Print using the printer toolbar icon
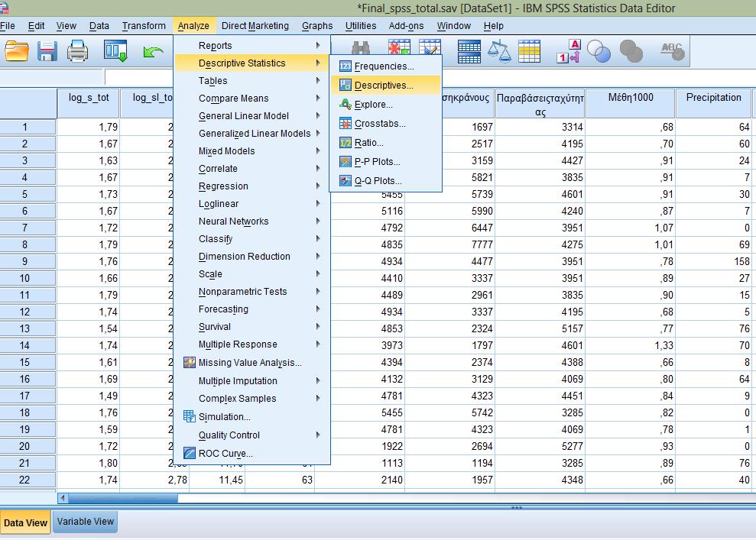The image size is (756, 540). pos(77,51)
